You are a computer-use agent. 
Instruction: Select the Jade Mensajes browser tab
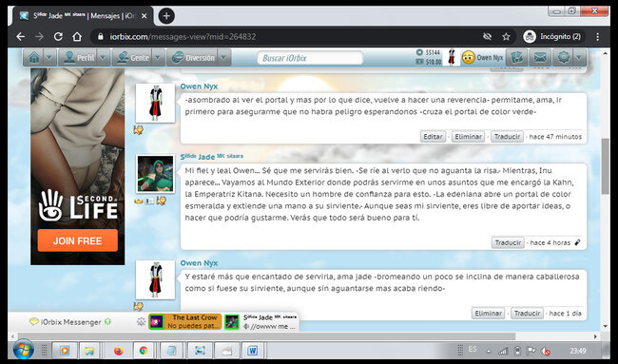coord(83,16)
